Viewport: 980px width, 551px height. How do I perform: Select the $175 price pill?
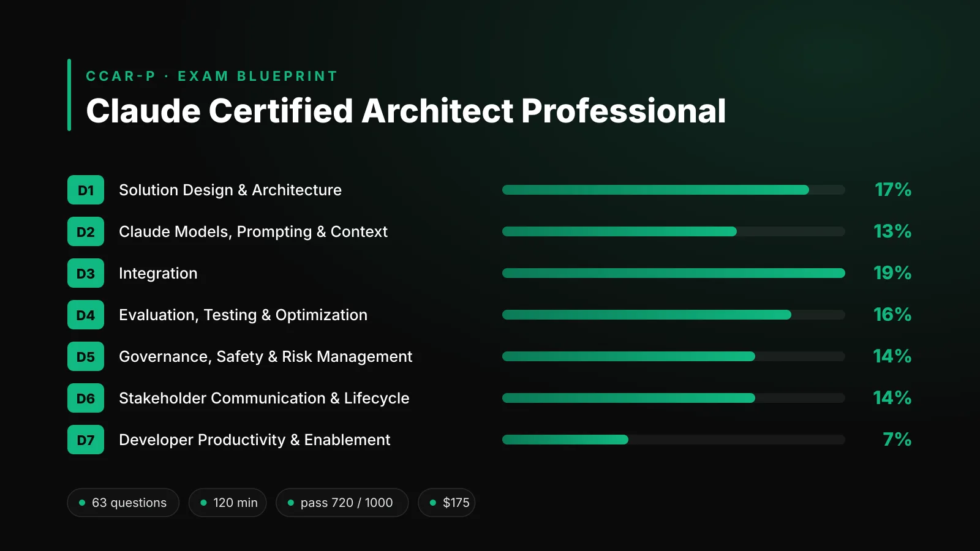click(x=447, y=503)
